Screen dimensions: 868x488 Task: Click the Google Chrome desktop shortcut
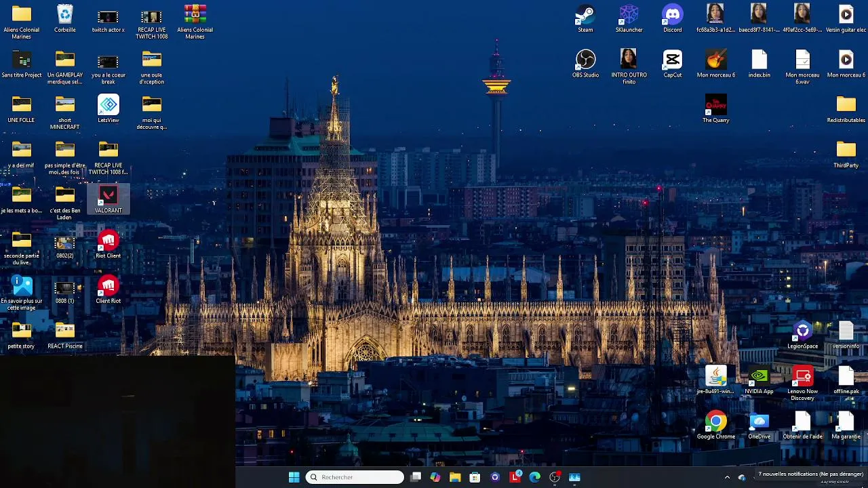[715, 422]
